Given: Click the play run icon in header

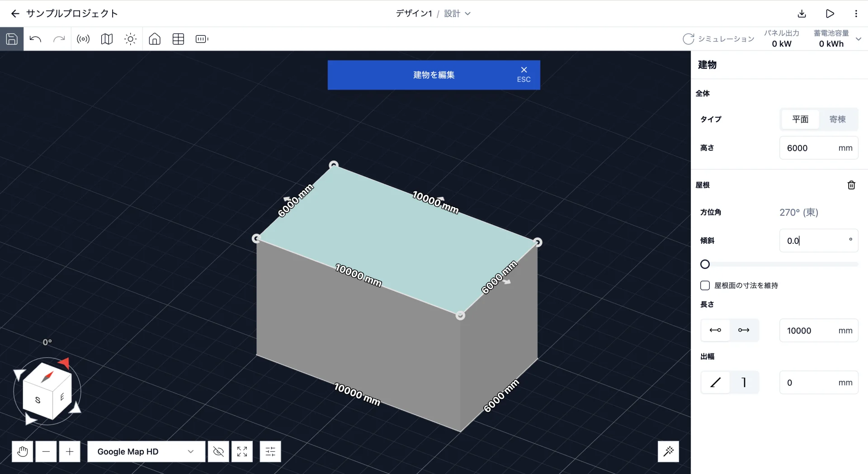Looking at the screenshot, I should click(x=830, y=14).
